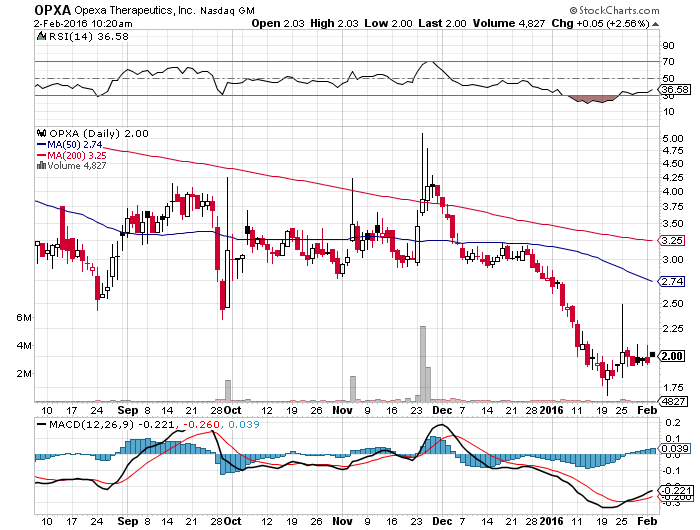
Task: Click the 4M volume scale label
Action: 24,346
